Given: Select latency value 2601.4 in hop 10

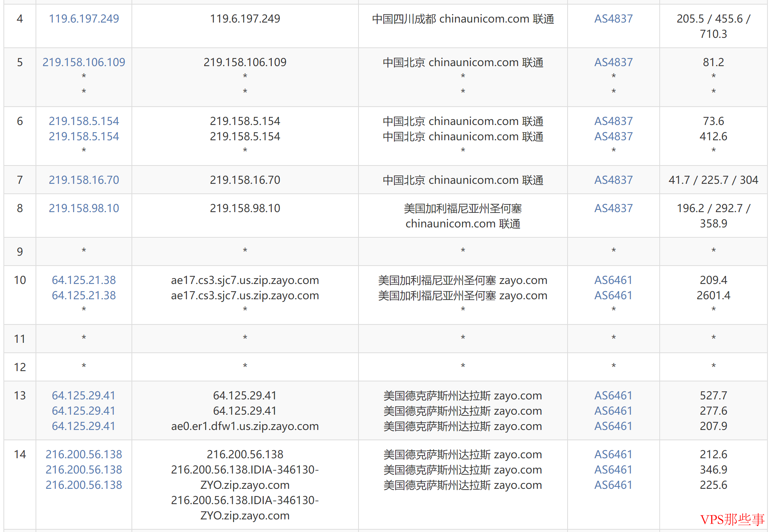Looking at the screenshot, I should click(x=713, y=295).
